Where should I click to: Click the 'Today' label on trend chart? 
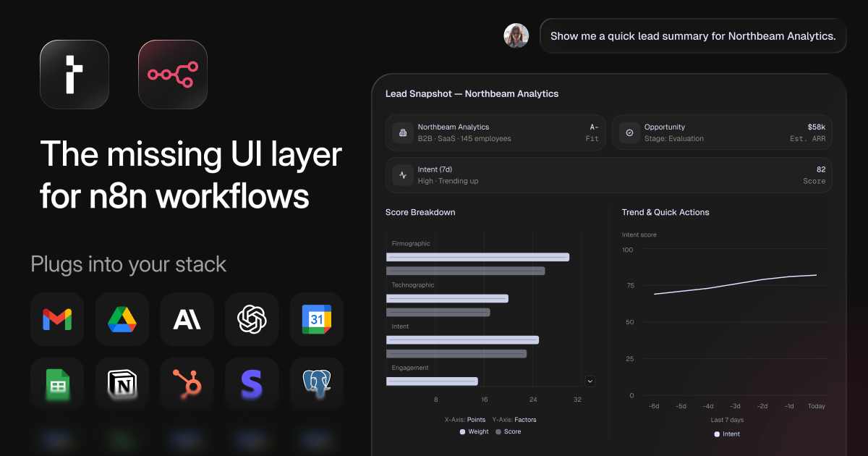[817, 406]
